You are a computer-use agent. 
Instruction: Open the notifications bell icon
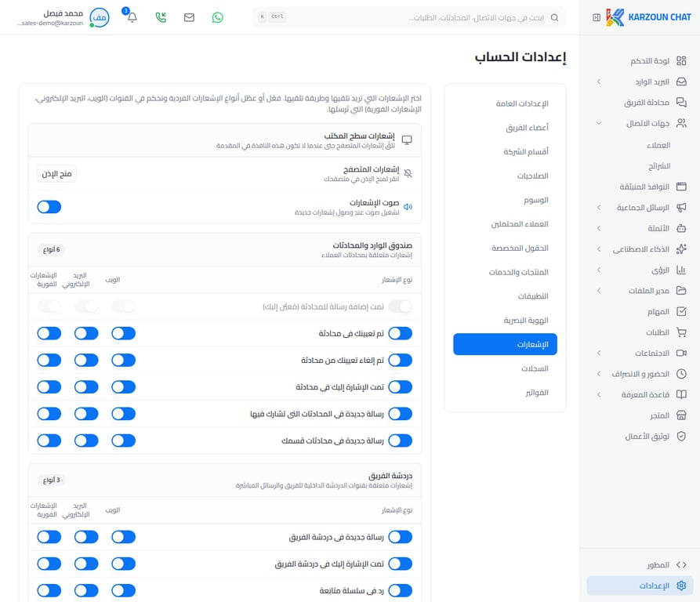(x=132, y=17)
